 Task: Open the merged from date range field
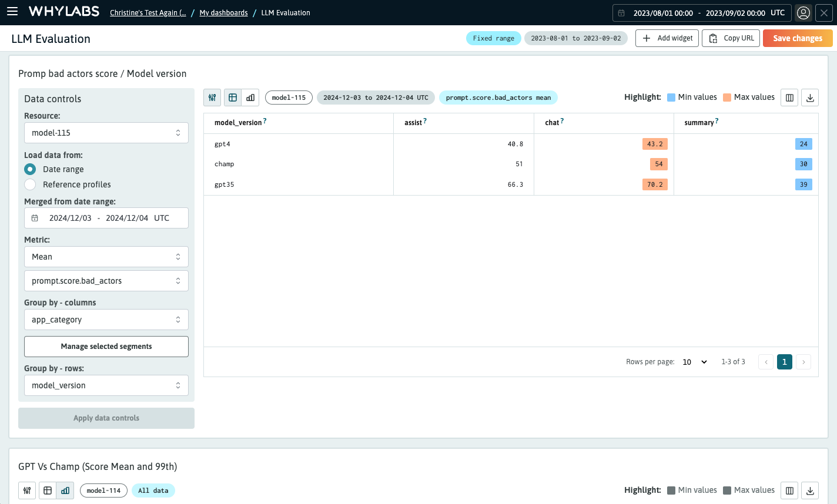(x=106, y=218)
